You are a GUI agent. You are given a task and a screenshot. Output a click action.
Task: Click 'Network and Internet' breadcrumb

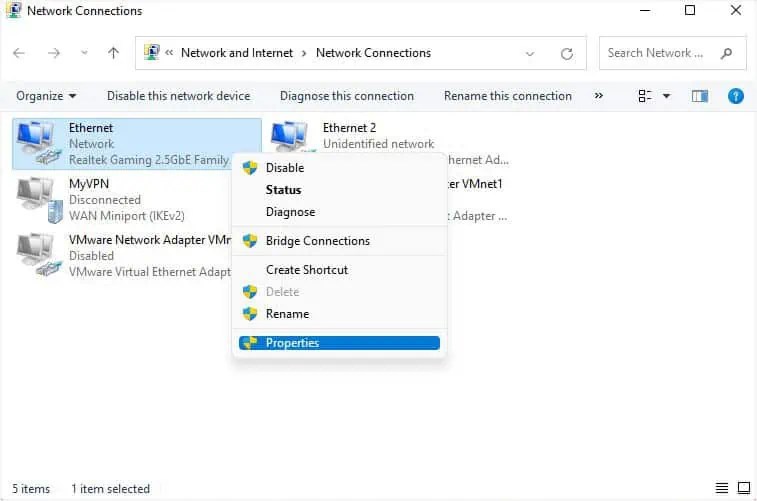coord(237,53)
